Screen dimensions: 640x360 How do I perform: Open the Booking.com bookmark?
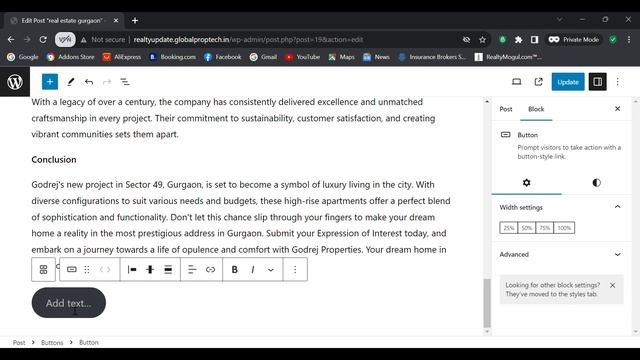(x=172, y=57)
